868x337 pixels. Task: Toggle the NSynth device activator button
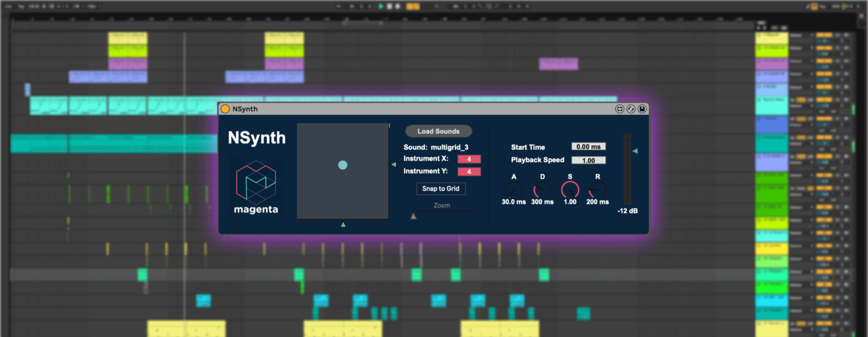225,109
